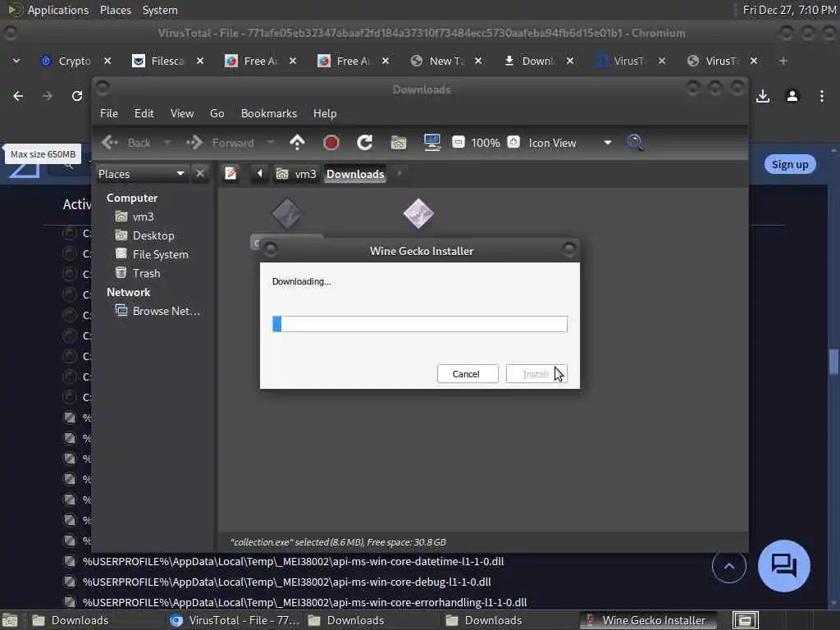Click the scroll-to-top circle button
The height and width of the screenshot is (630, 840).
[729, 566]
